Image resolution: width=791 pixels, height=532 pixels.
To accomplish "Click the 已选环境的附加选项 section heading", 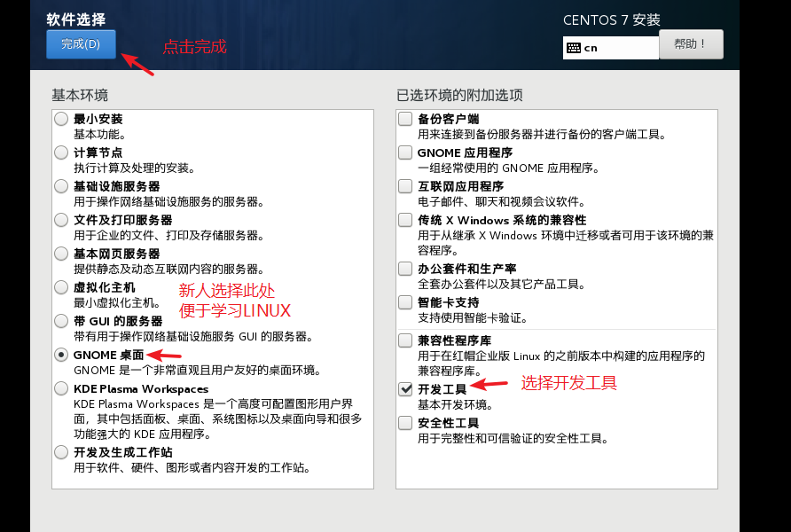I will [x=459, y=95].
